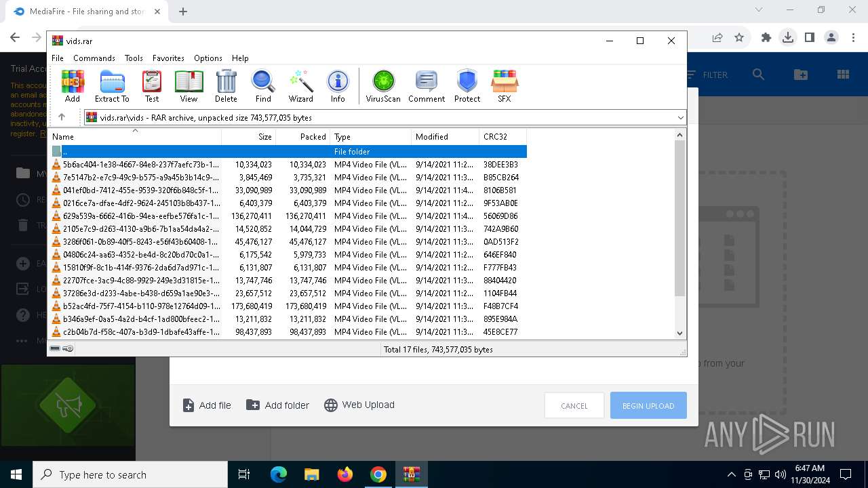868x488 pixels.
Task: Click the taskbar search box
Action: coord(130,474)
